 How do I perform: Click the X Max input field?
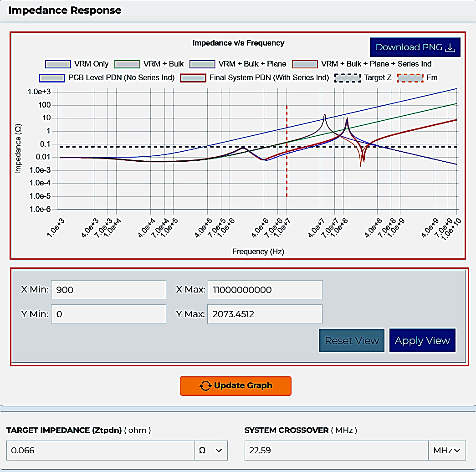(x=265, y=290)
